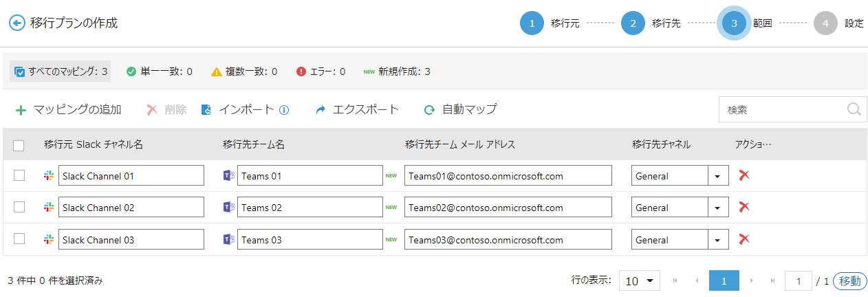
Task: Edit Teams03@contoso.onmicrosoft.com address field
Action: click(x=508, y=240)
